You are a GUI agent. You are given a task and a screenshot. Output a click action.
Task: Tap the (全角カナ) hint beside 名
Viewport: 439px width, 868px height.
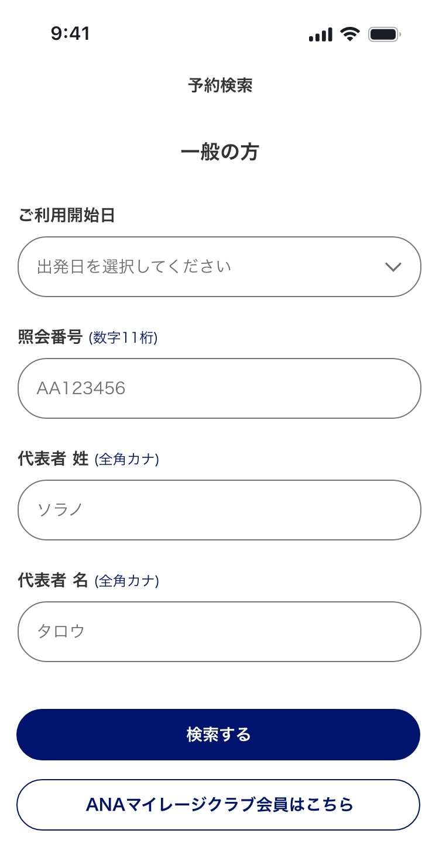[x=126, y=581]
